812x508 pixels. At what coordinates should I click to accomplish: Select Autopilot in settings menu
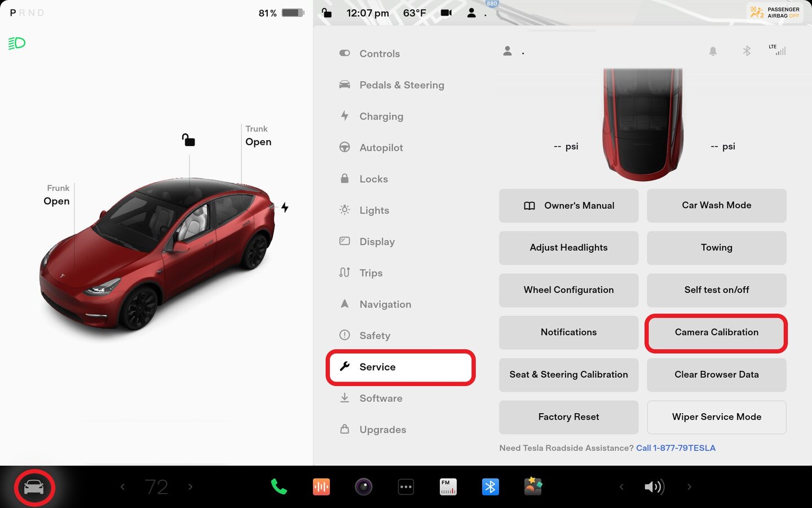(381, 147)
